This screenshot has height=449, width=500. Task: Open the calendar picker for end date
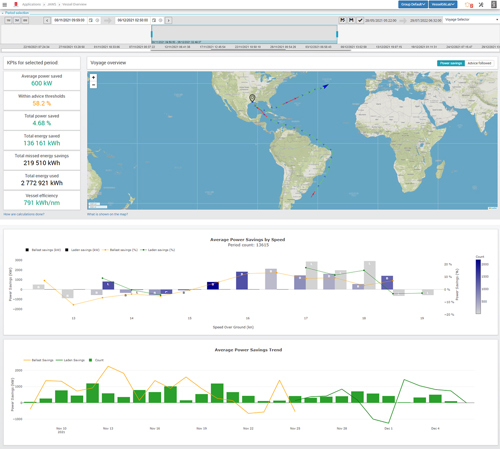[x=154, y=20]
